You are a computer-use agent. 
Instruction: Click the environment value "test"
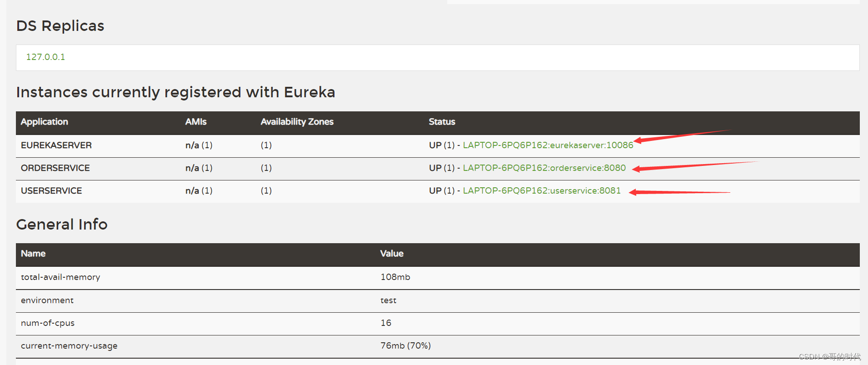(x=388, y=300)
